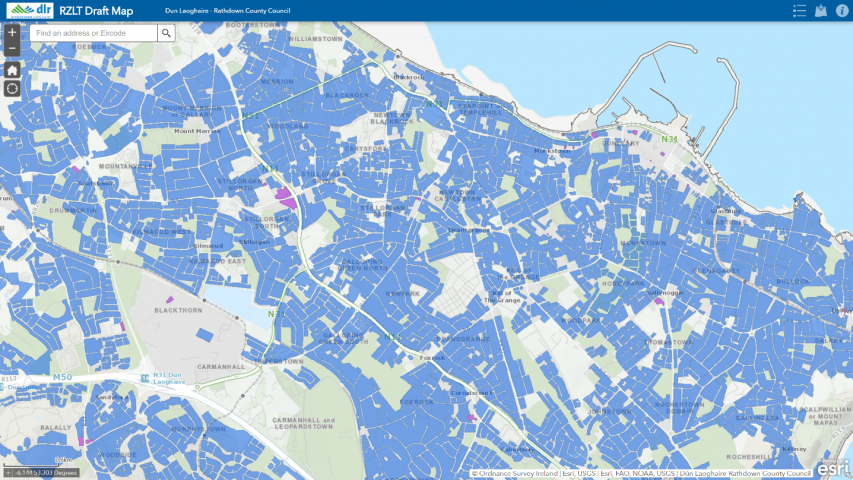Select the large purple parcel near Stillorgan

285,193
